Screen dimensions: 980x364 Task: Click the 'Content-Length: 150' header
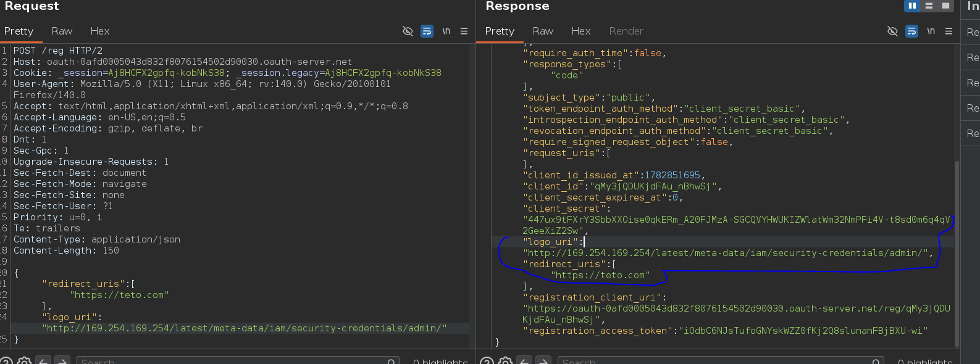pyautogui.click(x=66, y=250)
